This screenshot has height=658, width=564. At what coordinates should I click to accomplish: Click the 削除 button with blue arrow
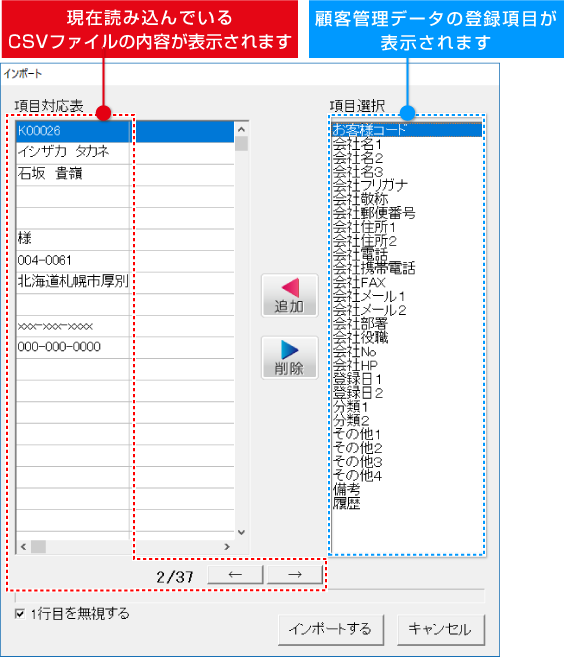[x=290, y=358]
